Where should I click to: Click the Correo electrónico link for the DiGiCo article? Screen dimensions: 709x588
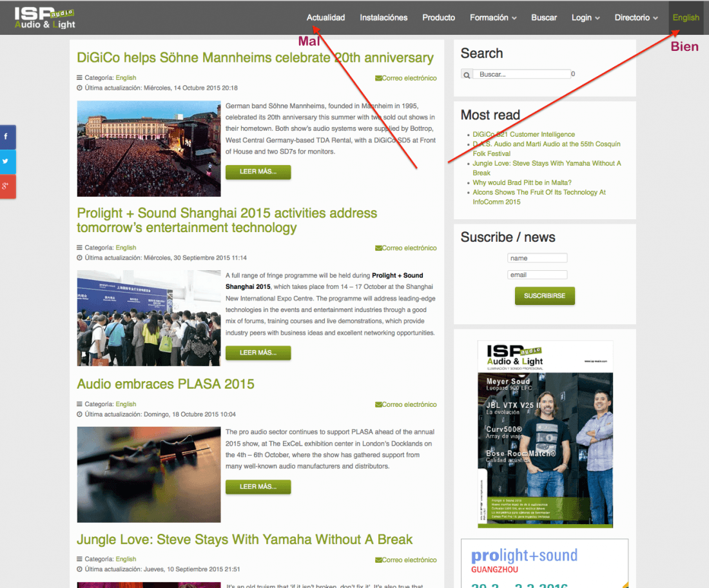click(406, 78)
